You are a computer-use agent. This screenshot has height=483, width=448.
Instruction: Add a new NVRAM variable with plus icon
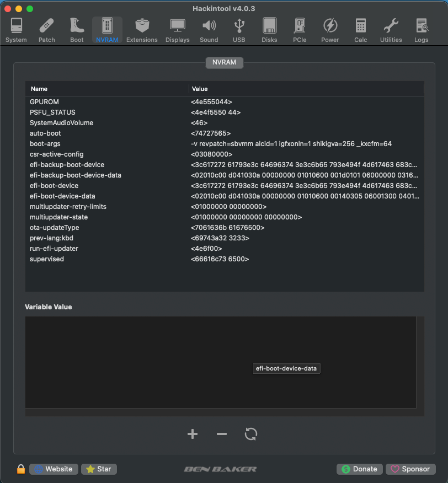(193, 434)
